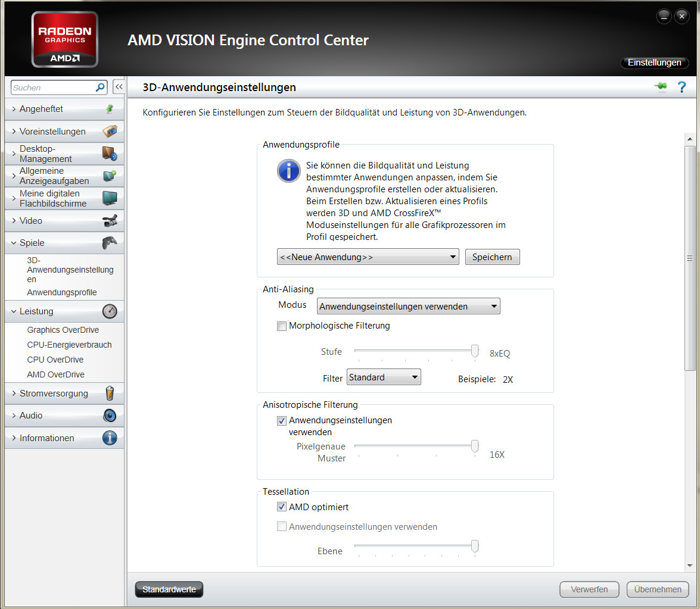Collapse the Spiele section
This screenshot has height=609, width=700.
[x=64, y=243]
